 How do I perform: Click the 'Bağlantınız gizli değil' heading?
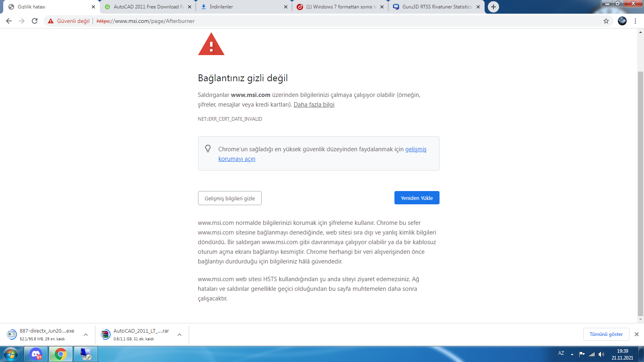(243, 78)
